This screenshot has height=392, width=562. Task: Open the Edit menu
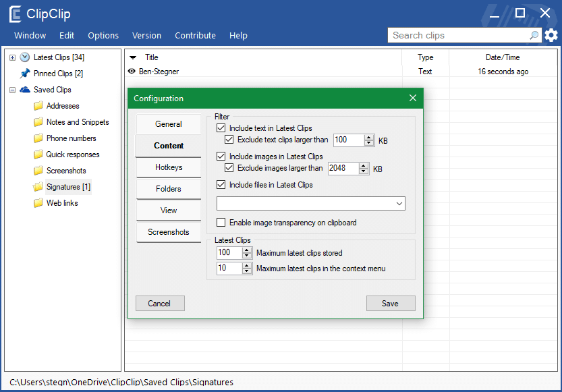67,36
